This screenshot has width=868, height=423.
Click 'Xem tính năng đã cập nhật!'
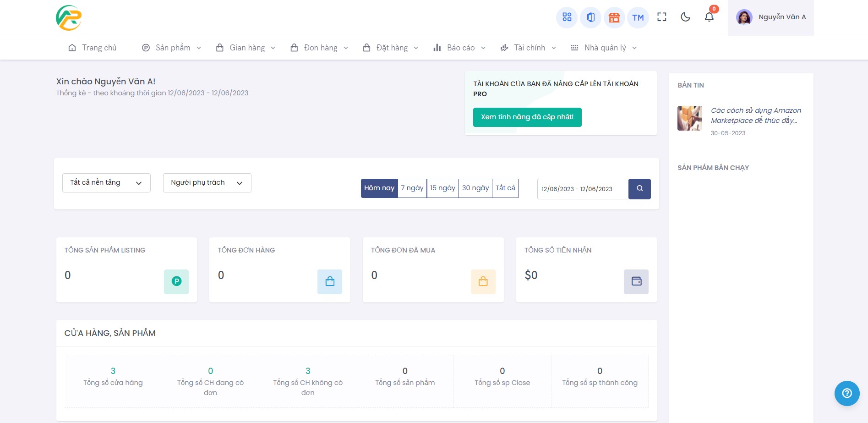[527, 117]
